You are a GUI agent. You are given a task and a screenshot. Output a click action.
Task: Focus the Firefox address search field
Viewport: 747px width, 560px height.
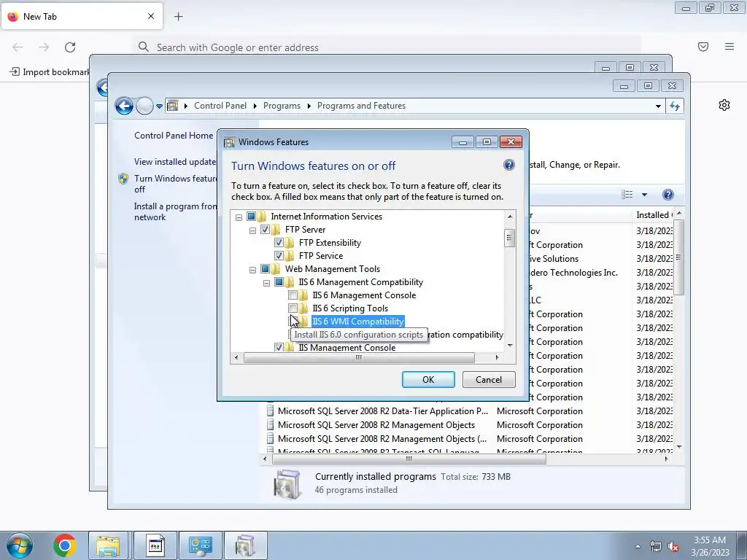pos(386,47)
